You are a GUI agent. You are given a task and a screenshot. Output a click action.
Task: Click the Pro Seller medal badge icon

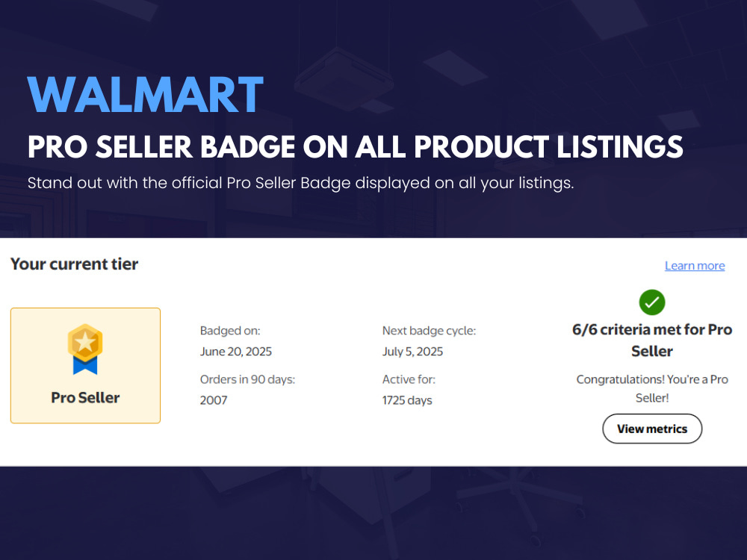click(85, 349)
